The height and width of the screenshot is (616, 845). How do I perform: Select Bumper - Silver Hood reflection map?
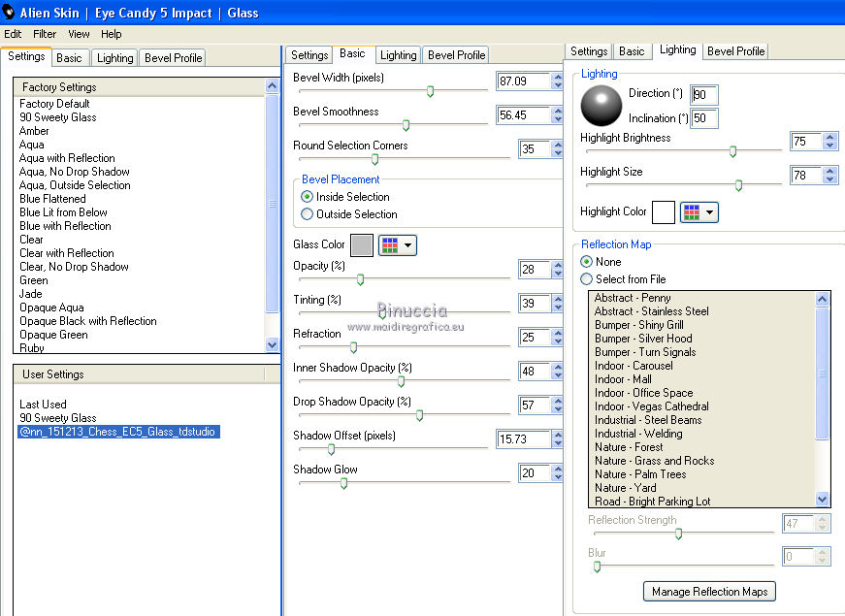point(643,339)
